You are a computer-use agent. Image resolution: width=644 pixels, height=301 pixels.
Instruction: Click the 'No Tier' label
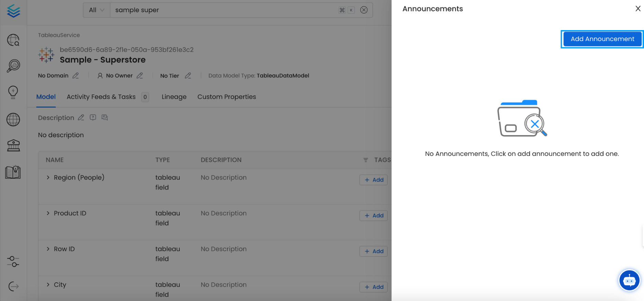(x=170, y=76)
